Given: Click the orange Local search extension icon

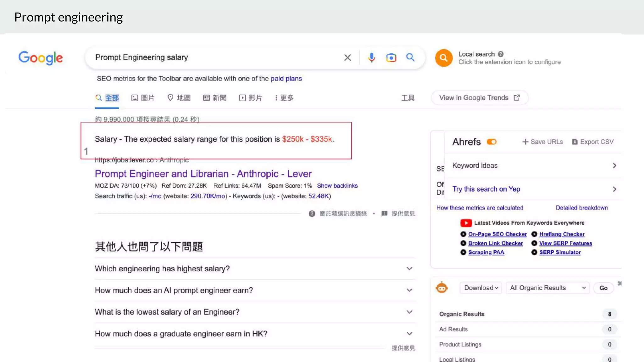Looking at the screenshot, I should (443, 58).
